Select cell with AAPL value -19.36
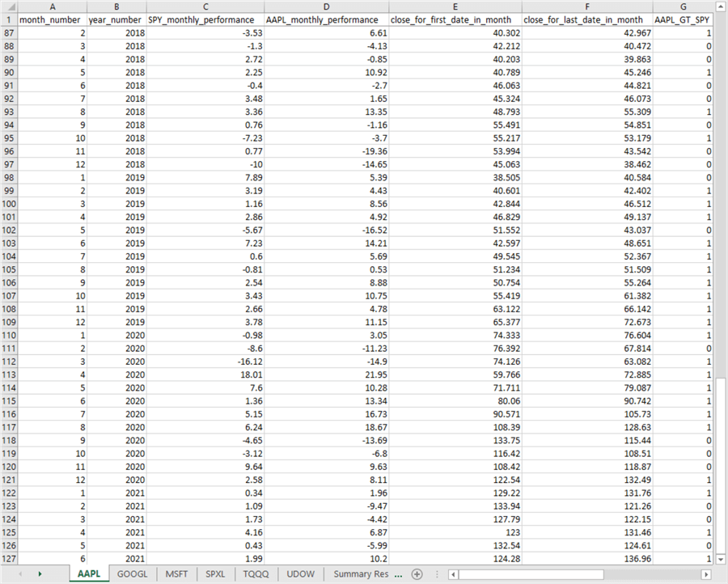 point(327,151)
